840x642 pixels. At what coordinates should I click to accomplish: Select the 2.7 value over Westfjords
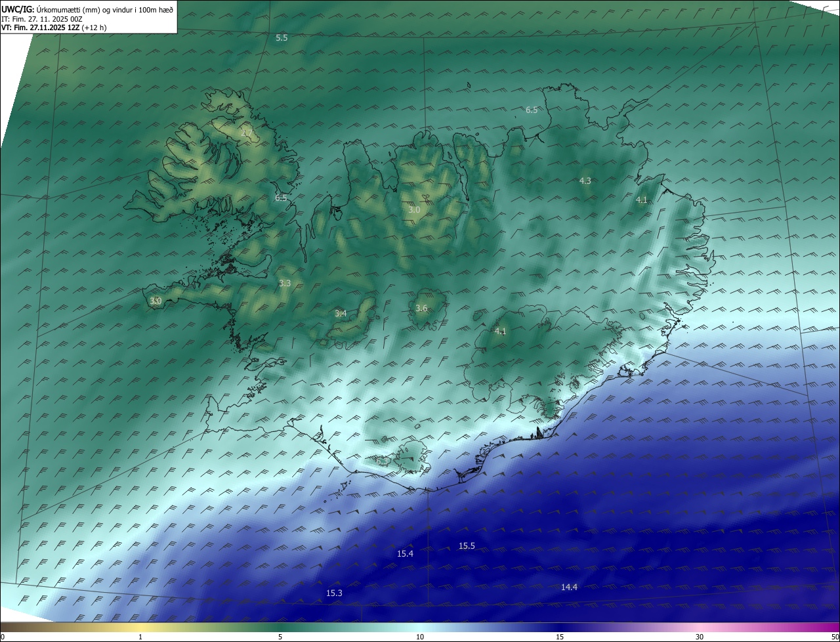tap(247, 133)
